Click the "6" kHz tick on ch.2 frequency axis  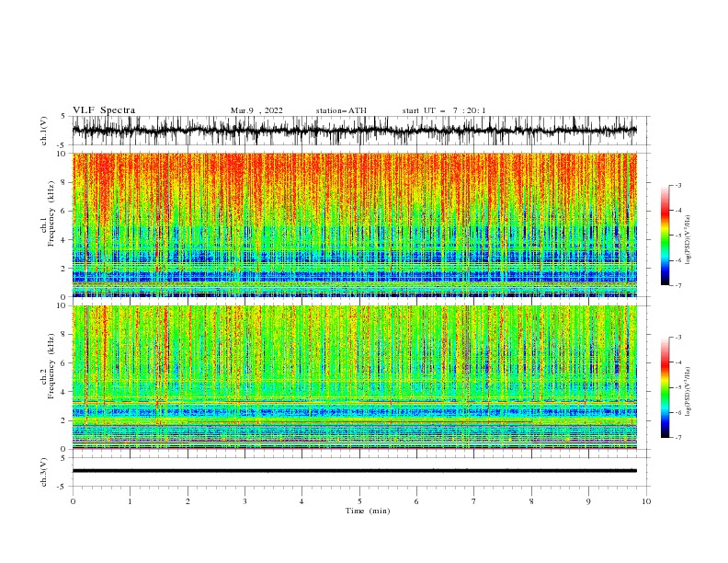pyautogui.click(x=64, y=363)
